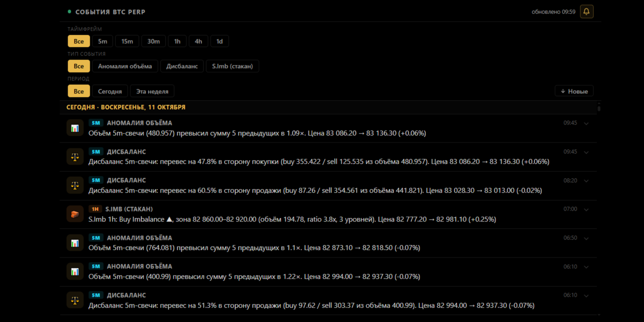The width and height of the screenshot is (644, 322).
Task: Click the scales icon of the 06:10 Дисбаланс event
Action: pos(75,300)
